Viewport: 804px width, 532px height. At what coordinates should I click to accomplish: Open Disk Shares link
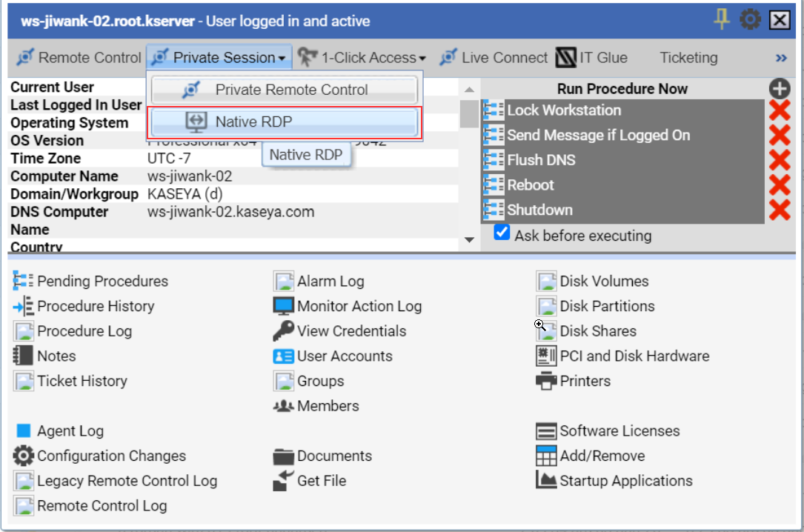[x=598, y=331]
